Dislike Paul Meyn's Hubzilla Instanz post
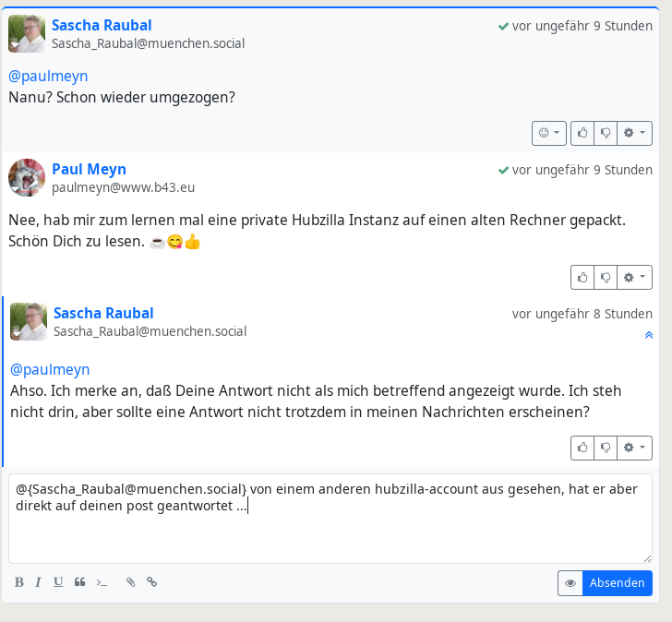 (606, 276)
